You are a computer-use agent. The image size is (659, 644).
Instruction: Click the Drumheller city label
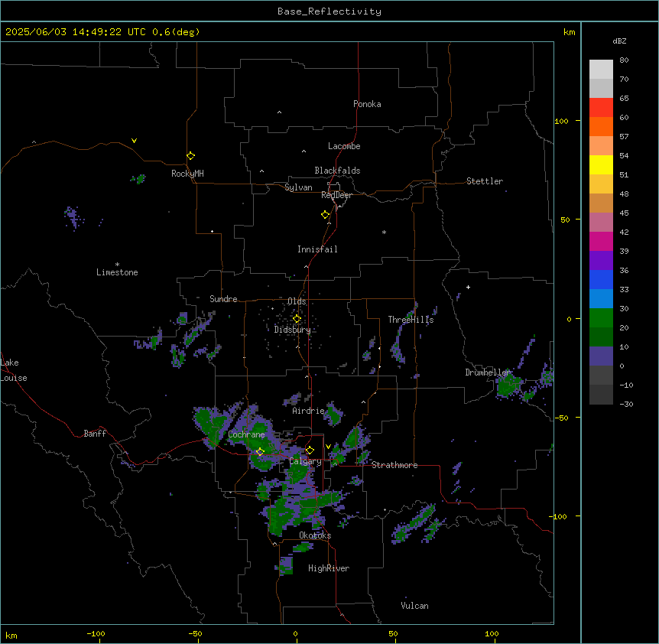click(x=488, y=372)
